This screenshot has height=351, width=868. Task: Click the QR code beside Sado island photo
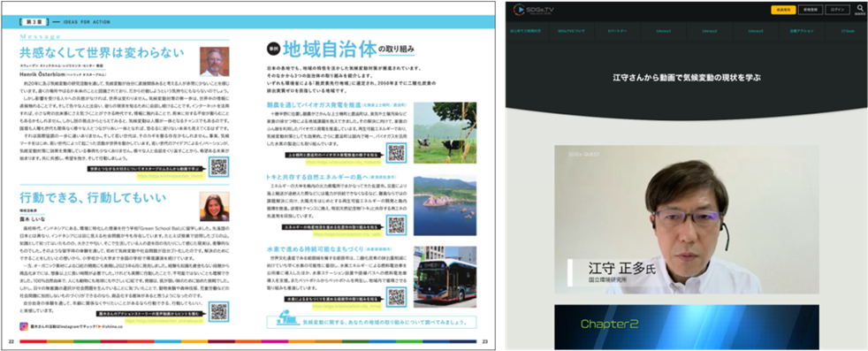[x=397, y=224]
